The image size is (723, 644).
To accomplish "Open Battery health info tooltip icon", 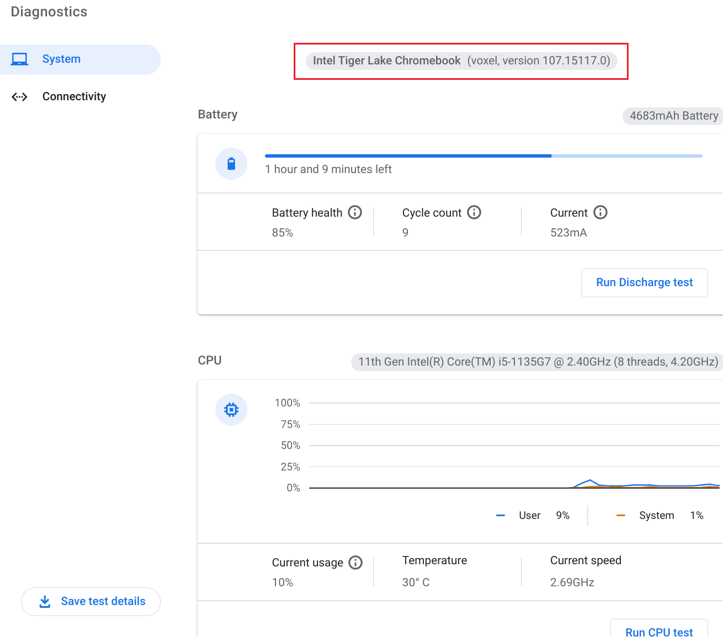I will coord(355,213).
